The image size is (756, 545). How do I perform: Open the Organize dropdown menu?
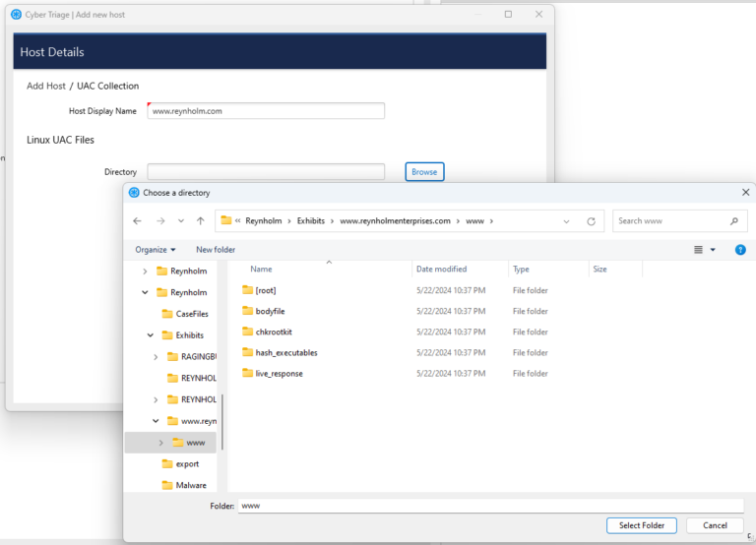(x=156, y=250)
